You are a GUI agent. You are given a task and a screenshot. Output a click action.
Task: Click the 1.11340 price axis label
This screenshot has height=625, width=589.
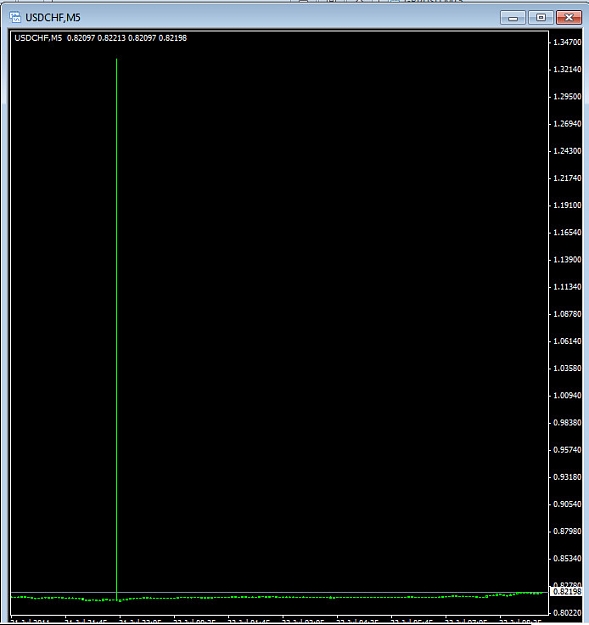pyautogui.click(x=567, y=287)
